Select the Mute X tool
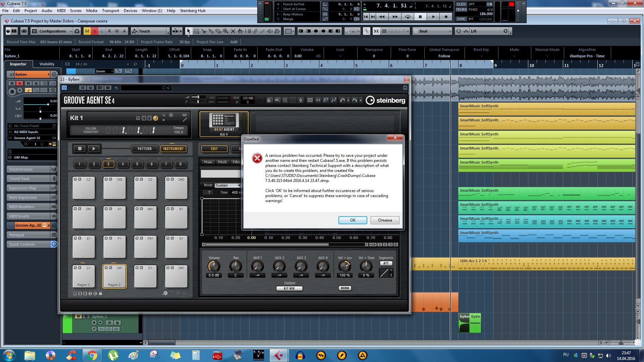This screenshot has width=644, height=362. tap(233, 31)
